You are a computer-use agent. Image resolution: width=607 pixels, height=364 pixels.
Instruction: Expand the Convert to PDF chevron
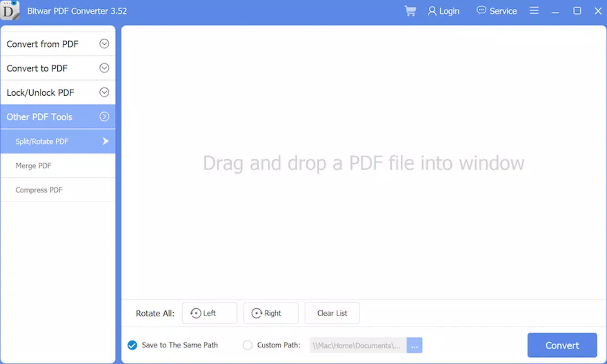pos(104,68)
